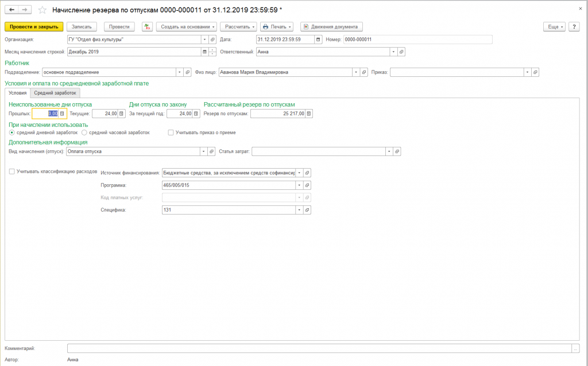Open the Источник финансирования dropdown
Screen dimensions: 588x366
[x=299, y=172]
